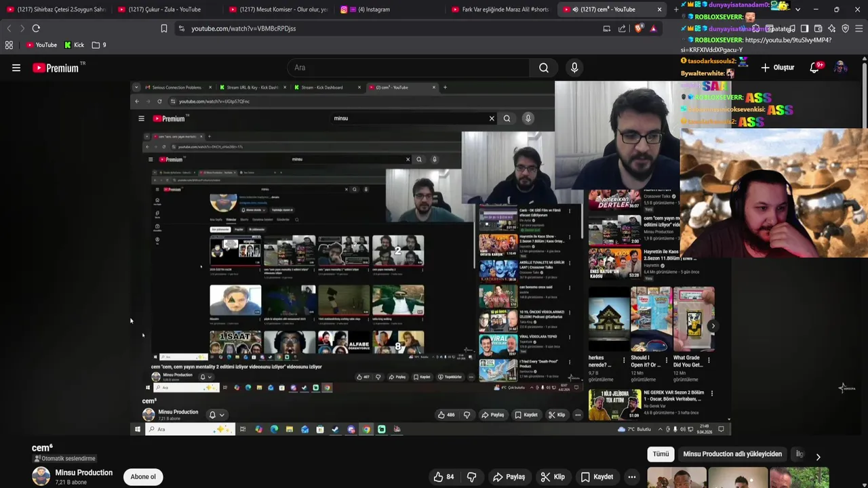Expand the tab search chevron in the title bar
Viewport: 868px width, 488px height.
pyautogui.click(x=797, y=9)
